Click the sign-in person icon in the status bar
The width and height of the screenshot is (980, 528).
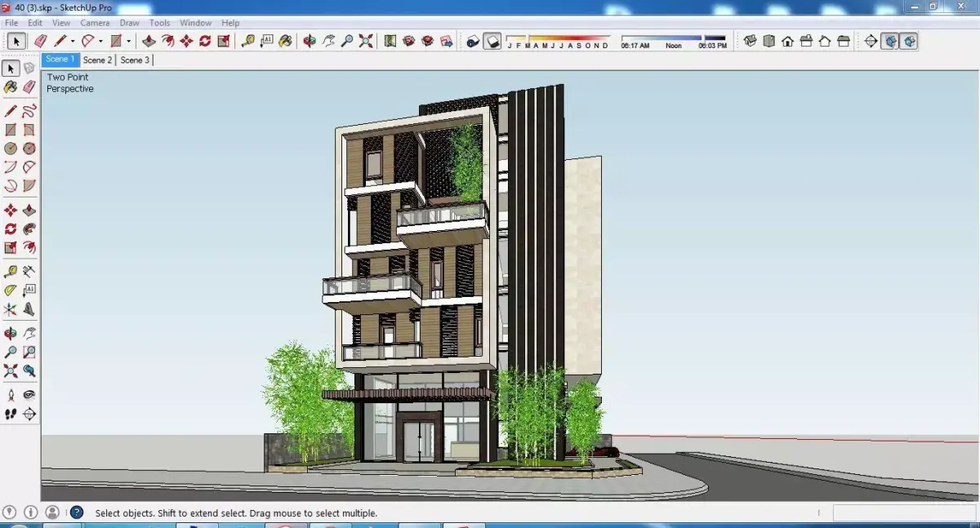51,512
